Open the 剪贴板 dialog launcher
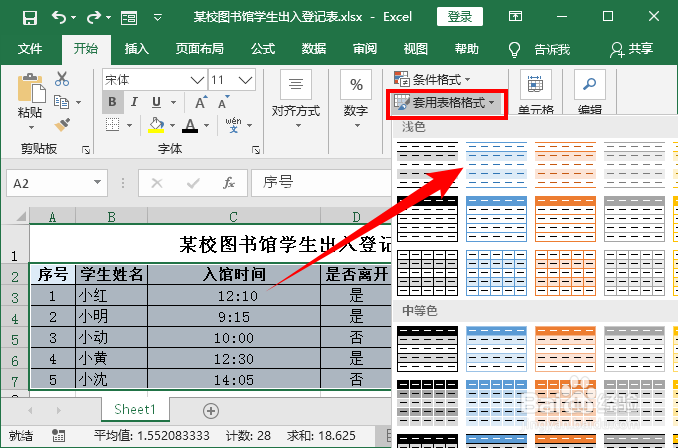This screenshot has height=448, width=678. (86, 150)
